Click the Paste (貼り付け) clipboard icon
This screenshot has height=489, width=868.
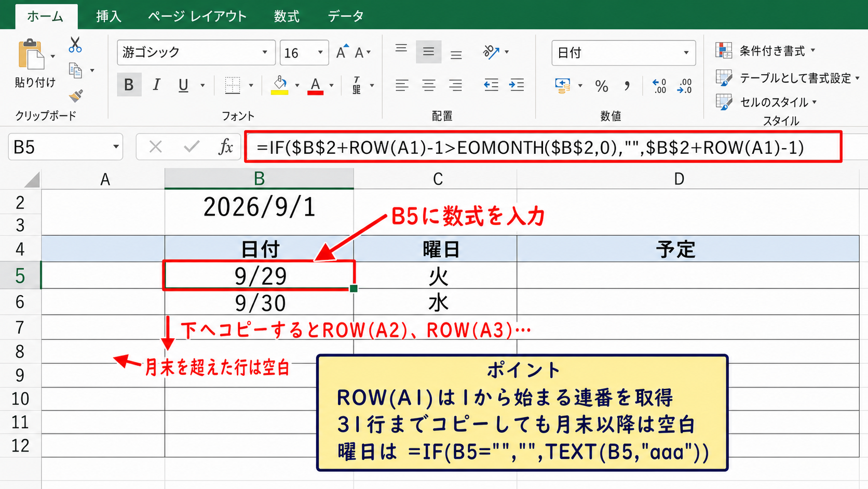tap(31, 54)
